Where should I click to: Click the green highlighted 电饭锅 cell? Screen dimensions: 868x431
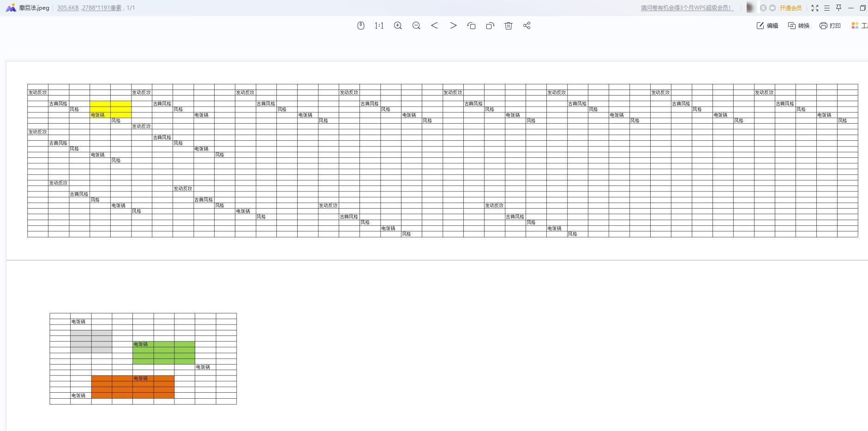143,344
